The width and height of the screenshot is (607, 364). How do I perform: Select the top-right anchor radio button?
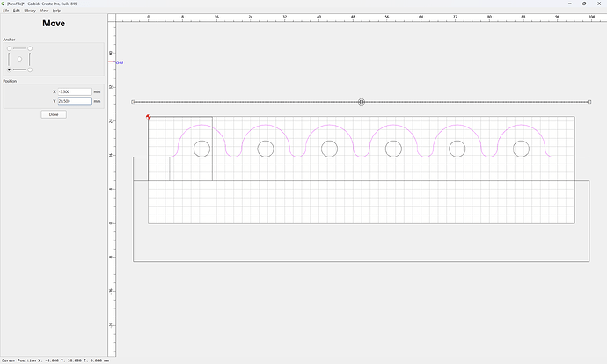pyautogui.click(x=30, y=48)
